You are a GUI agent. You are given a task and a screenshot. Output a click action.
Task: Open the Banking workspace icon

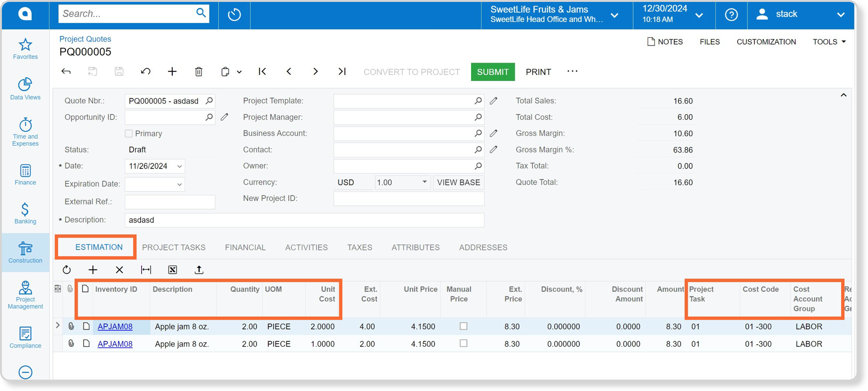pyautogui.click(x=25, y=213)
